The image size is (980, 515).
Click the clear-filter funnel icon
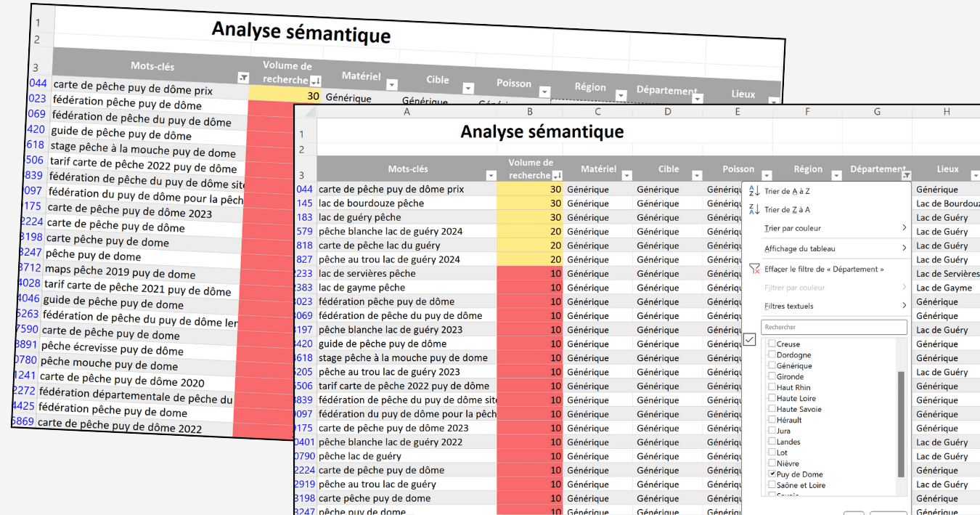coord(754,269)
